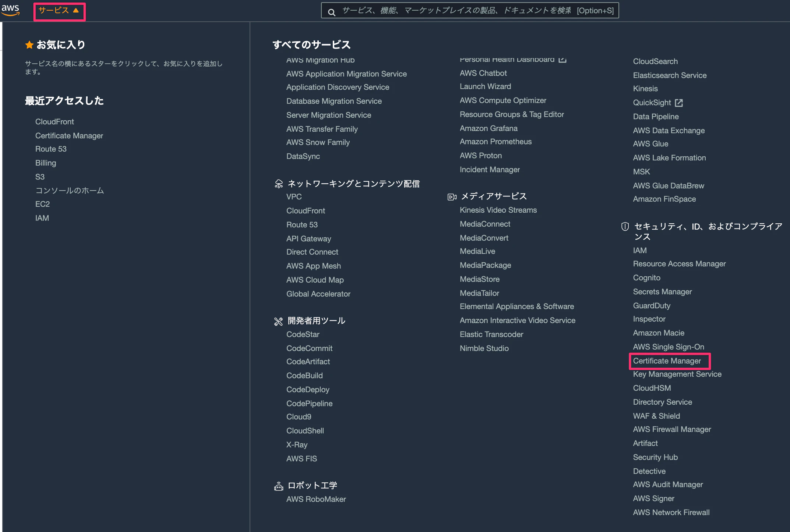Open Secrets Manager service
The image size is (790, 532).
tap(662, 292)
